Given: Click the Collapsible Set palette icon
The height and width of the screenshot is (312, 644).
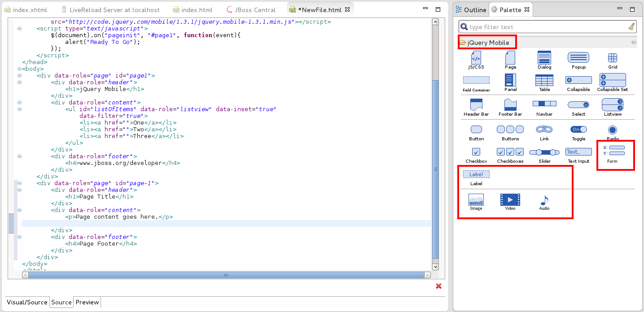Looking at the screenshot, I should click(x=612, y=81).
